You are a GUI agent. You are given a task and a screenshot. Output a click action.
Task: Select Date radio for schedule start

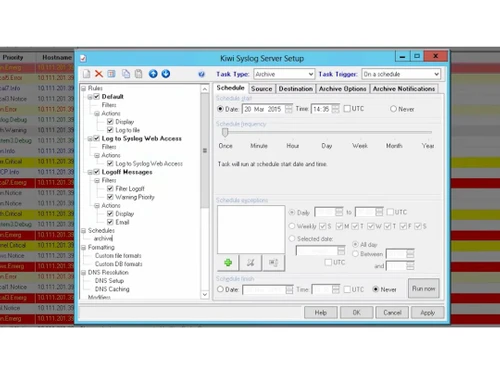pyautogui.click(x=220, y=109)
